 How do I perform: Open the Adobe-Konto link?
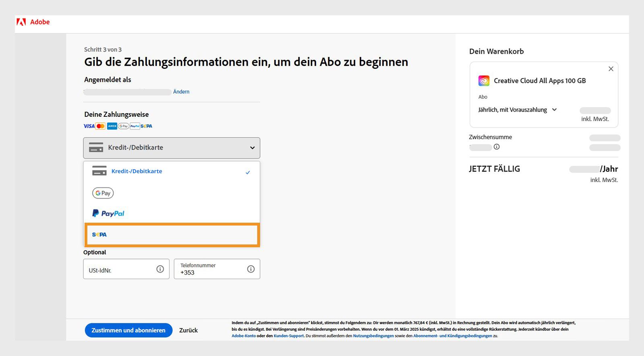(244, 336)
